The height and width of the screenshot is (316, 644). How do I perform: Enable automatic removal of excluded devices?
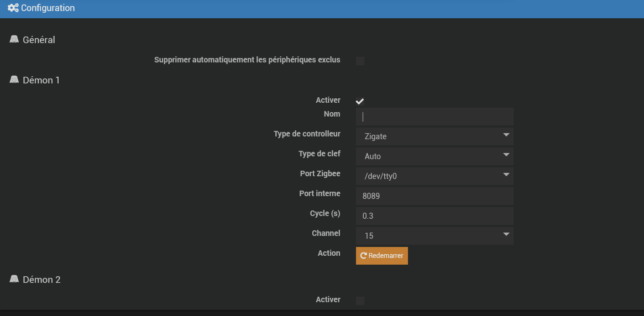[360, 61]
